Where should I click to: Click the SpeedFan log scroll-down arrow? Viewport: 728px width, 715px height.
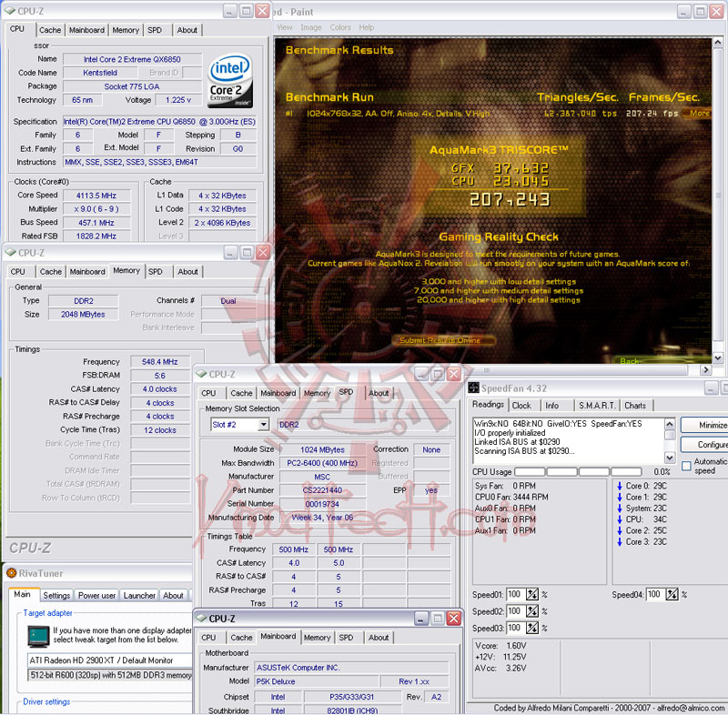point(670,458)
